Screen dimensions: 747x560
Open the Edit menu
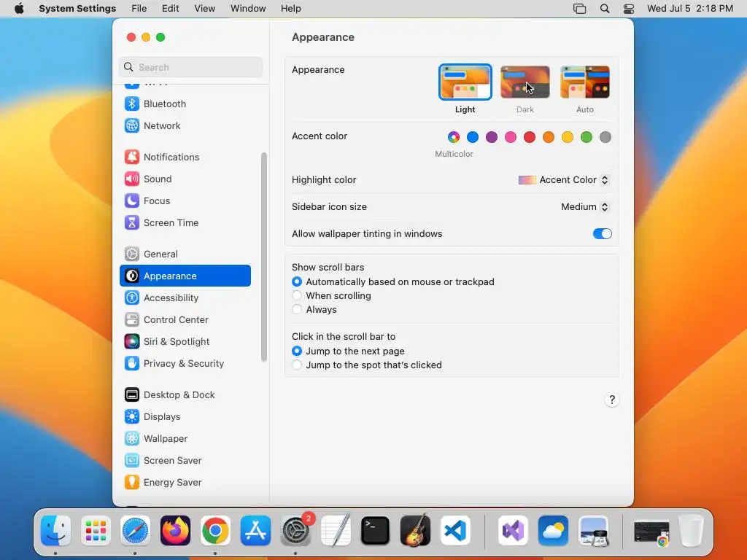click(x=170, y=9)
